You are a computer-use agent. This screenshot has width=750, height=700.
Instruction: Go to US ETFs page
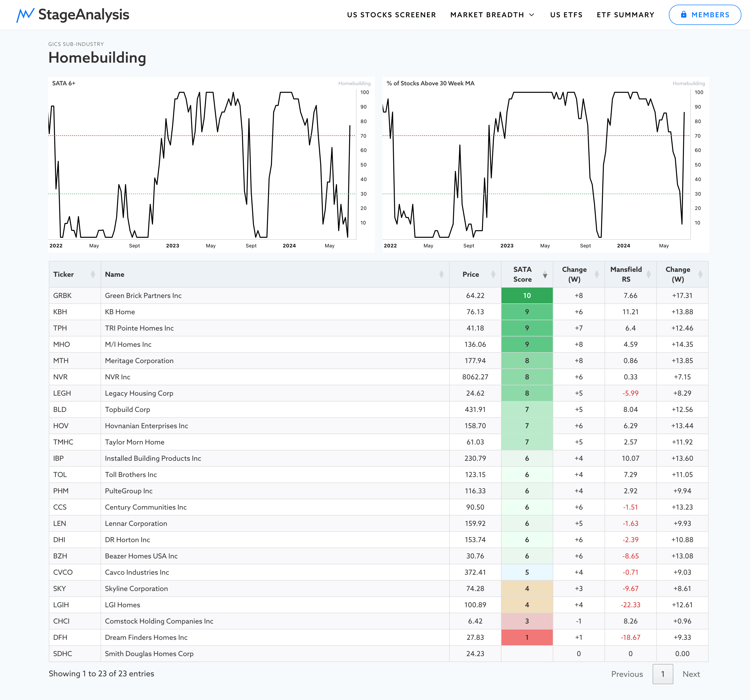tap(566, 15)
